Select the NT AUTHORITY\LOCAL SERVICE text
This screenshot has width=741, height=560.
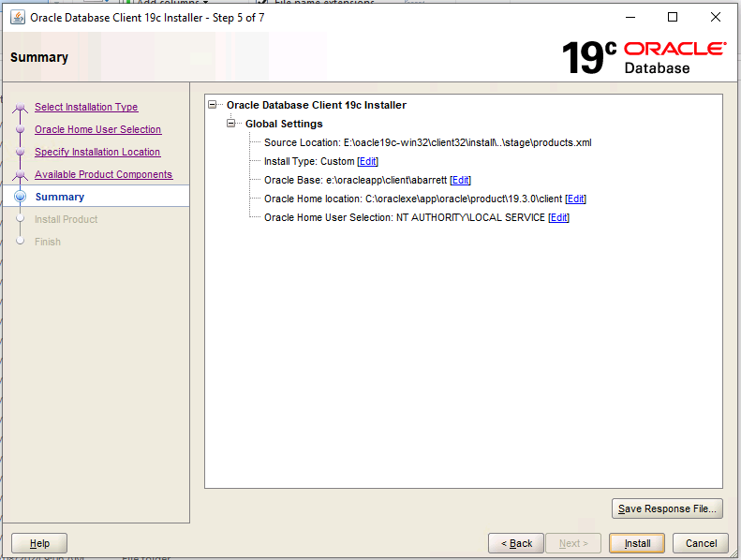[470, 217]
